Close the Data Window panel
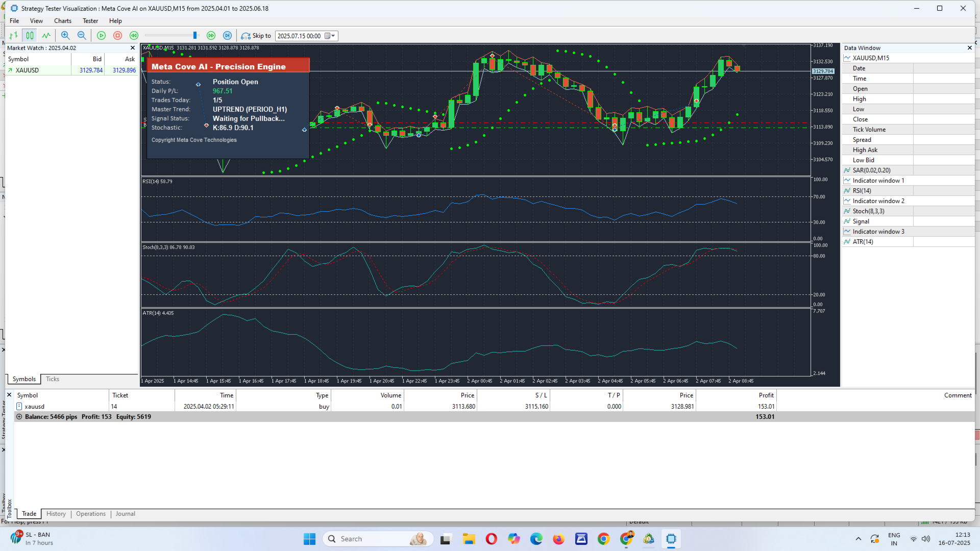This screenshot has width=980, height=551. click(970, 48)
